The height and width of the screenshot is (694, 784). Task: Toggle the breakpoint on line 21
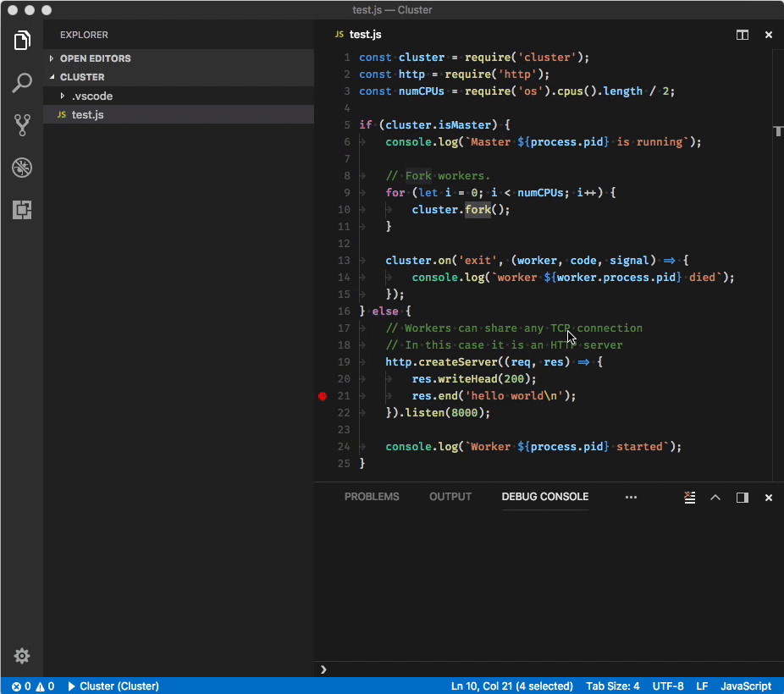point(322,395)
